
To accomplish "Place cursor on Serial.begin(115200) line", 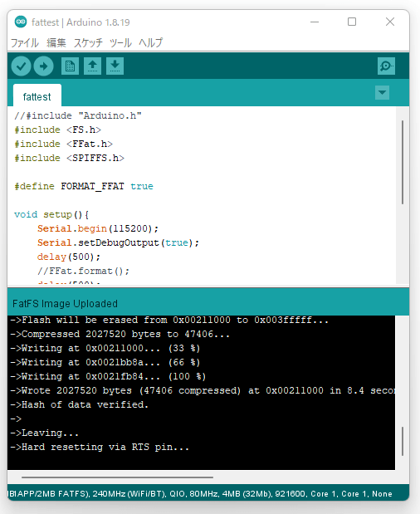I will pos(98,228).
